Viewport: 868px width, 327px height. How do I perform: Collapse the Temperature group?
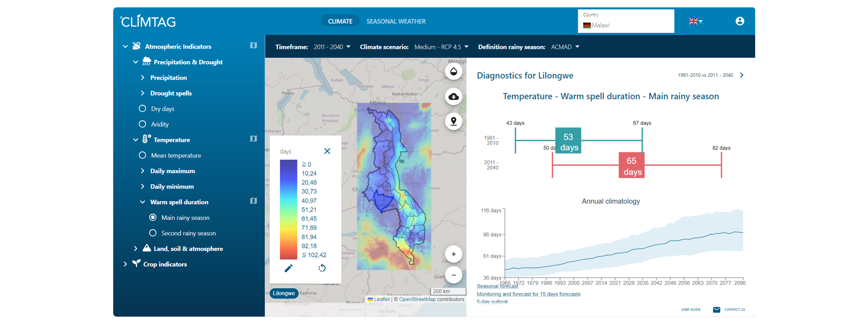[x=135, y=140]
